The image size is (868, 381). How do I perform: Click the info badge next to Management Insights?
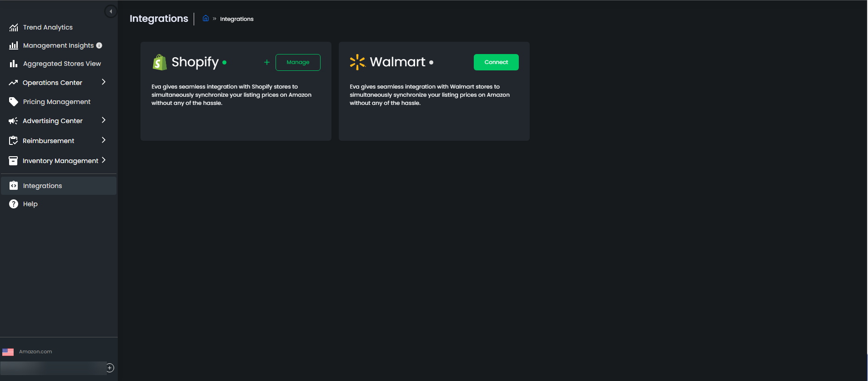pos(99,45)
